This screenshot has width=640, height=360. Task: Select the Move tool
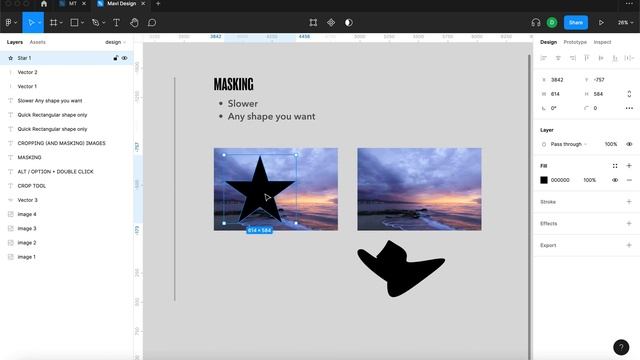[x=31, y=22]
